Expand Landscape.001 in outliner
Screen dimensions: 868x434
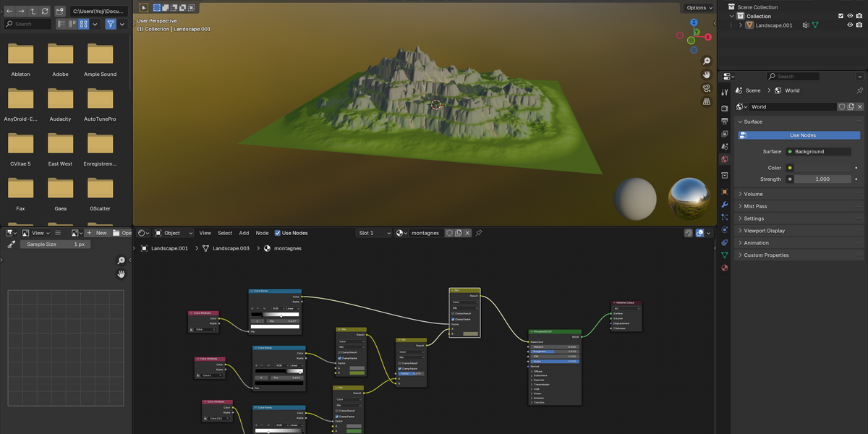coord(740,25)
